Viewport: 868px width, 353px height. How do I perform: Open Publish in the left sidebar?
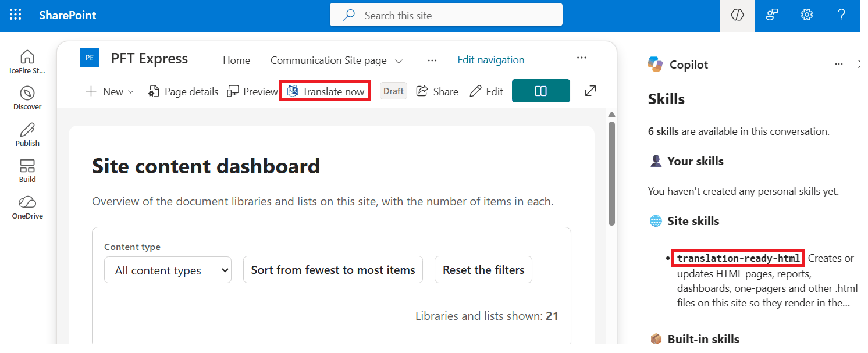27,135
